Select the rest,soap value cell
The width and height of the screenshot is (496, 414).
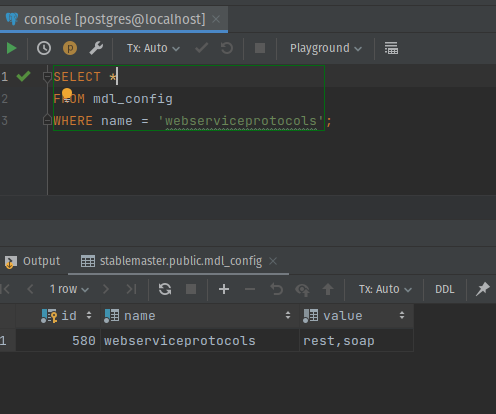(357, 341)
